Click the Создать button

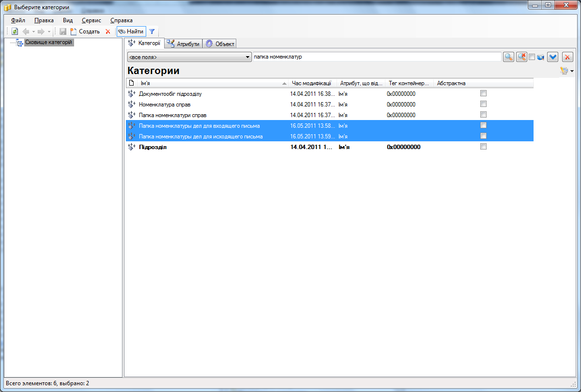[x=85, y=31]
